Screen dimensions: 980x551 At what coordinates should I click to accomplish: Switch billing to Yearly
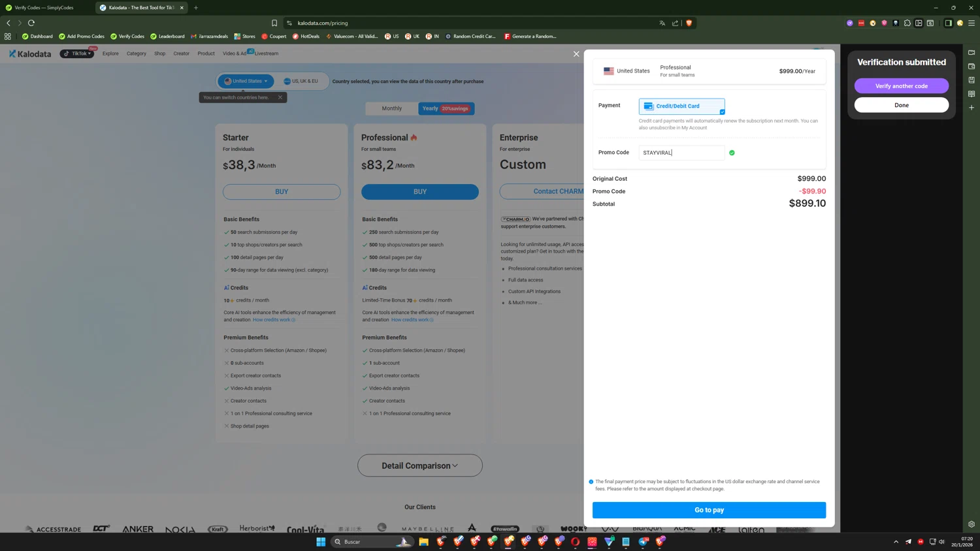point(446,108)
